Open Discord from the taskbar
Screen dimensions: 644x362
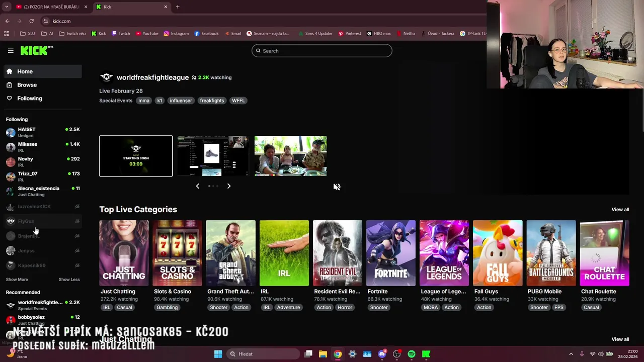382,354
